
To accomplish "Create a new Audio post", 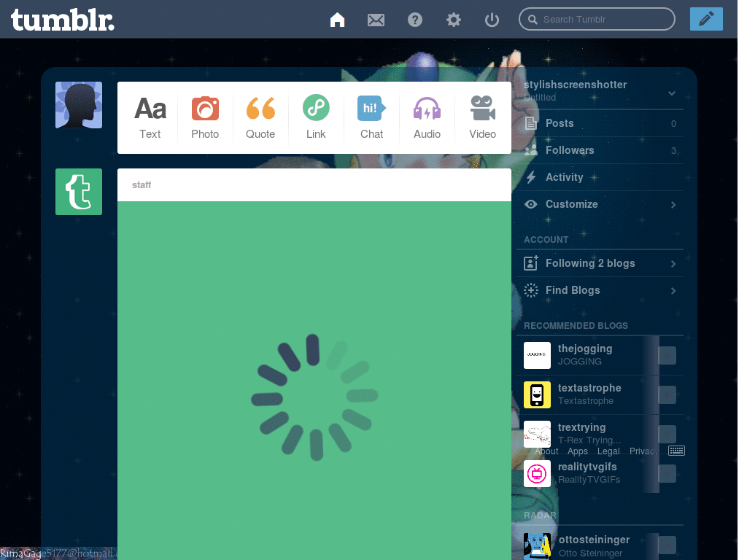I will pyautogui.click(x=427, y=117).
